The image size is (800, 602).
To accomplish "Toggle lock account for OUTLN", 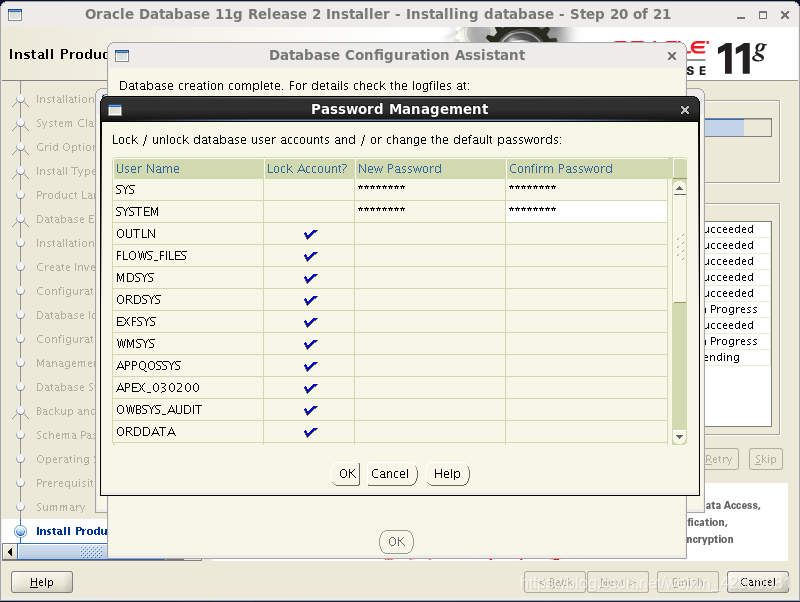I will click(310, 234).
